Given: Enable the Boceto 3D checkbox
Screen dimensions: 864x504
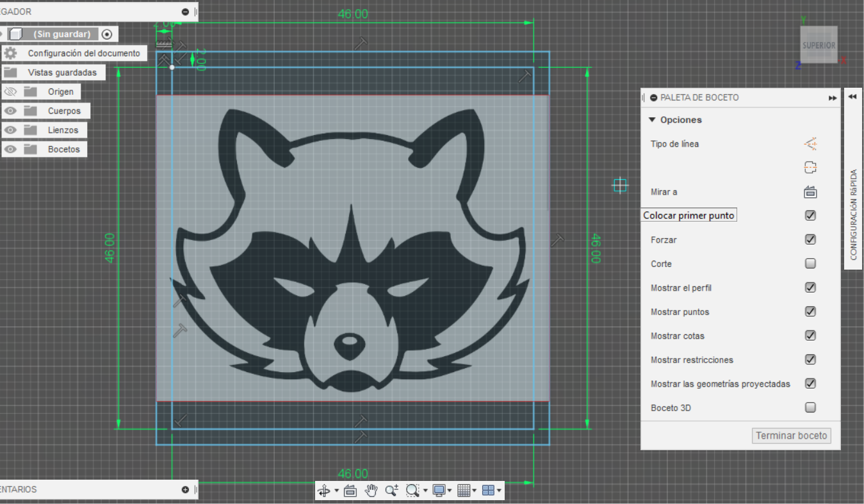Looking at the screenshot, I should click(810, 407).
